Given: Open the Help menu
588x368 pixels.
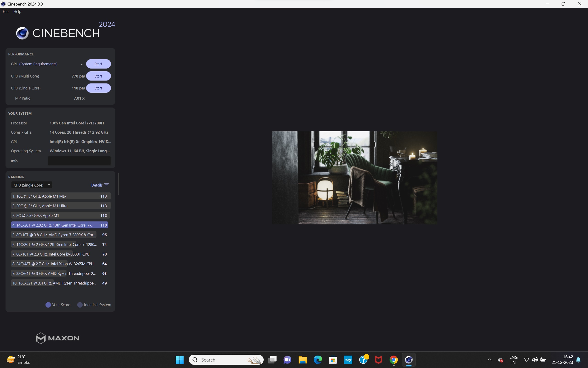Looking at the screenshot, I should coord(17,11).
